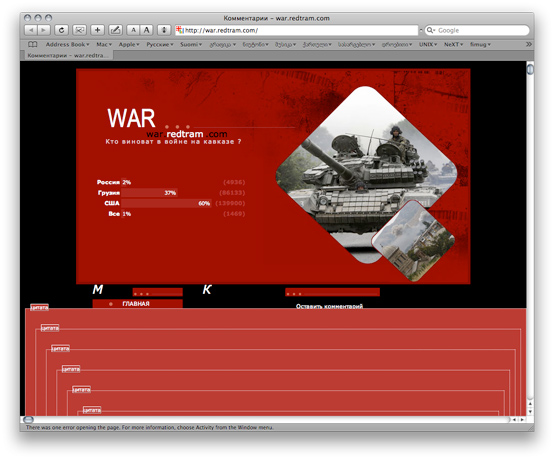The height and width of the screenshot is (459, 554).
Task: Click the war.redtram.com logo text
Action: [187, 134]
